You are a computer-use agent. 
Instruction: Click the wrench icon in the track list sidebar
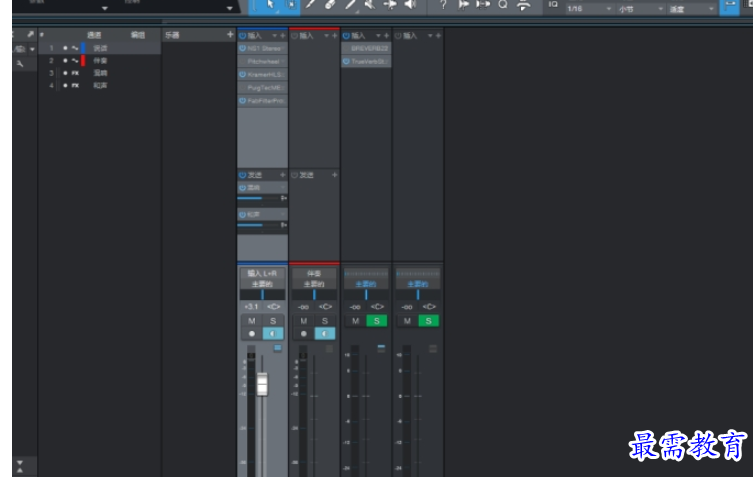click(x=20, y=63)
